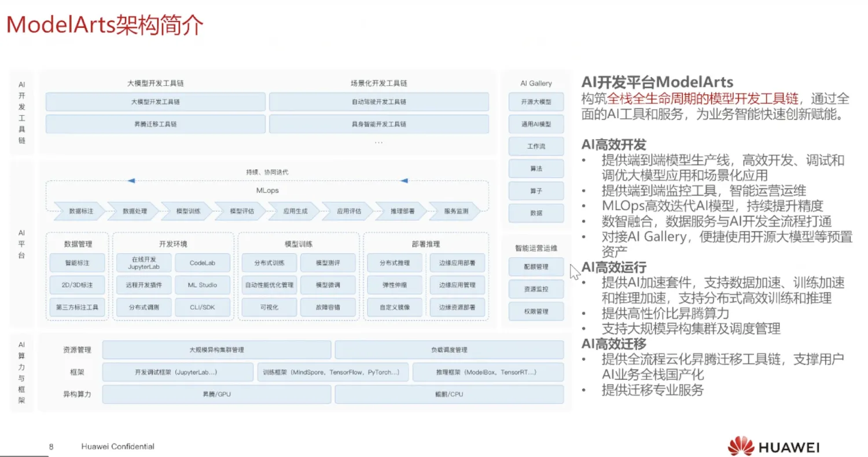
Task: Click the 算子 box
Action: (536, 191)
